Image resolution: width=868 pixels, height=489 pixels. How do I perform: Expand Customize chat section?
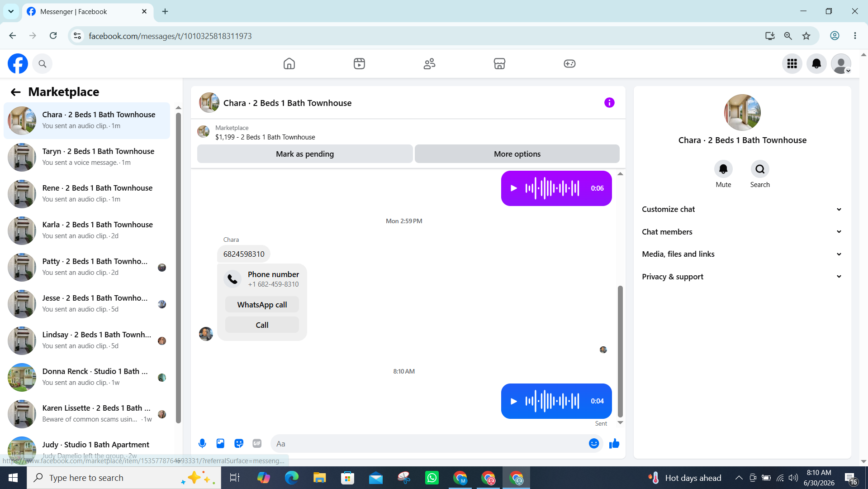click(x=742, y=209)
